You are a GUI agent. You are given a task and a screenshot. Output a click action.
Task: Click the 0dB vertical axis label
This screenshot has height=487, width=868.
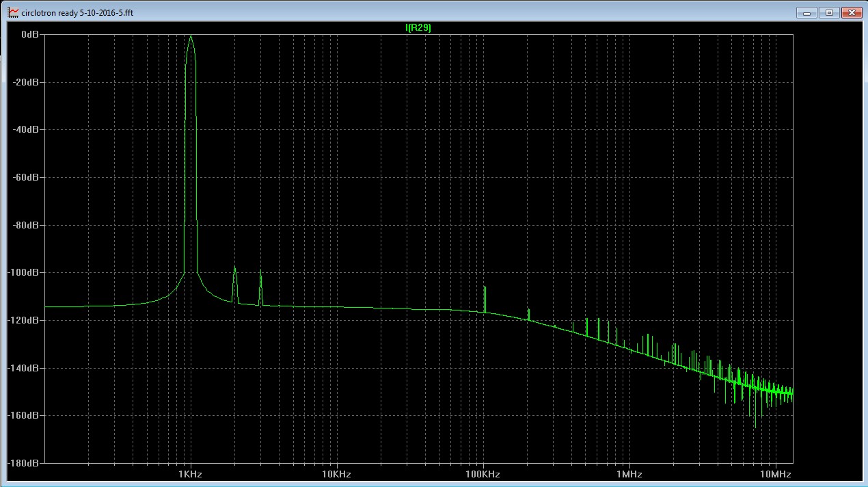[29, 34]
